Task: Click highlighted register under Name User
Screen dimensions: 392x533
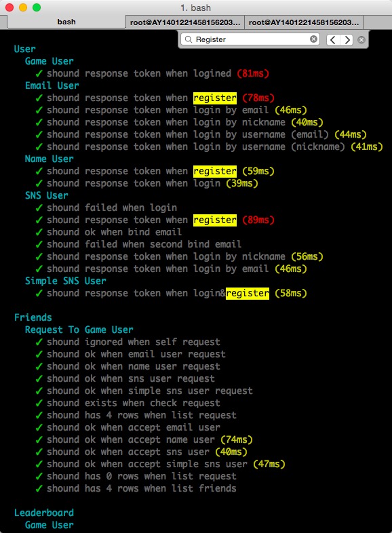Action: (215, 172)
